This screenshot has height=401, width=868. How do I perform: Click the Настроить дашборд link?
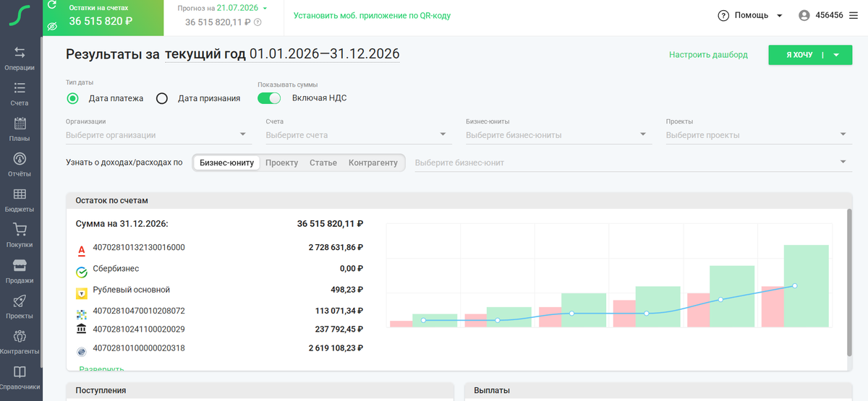click(x=708, y=54)
